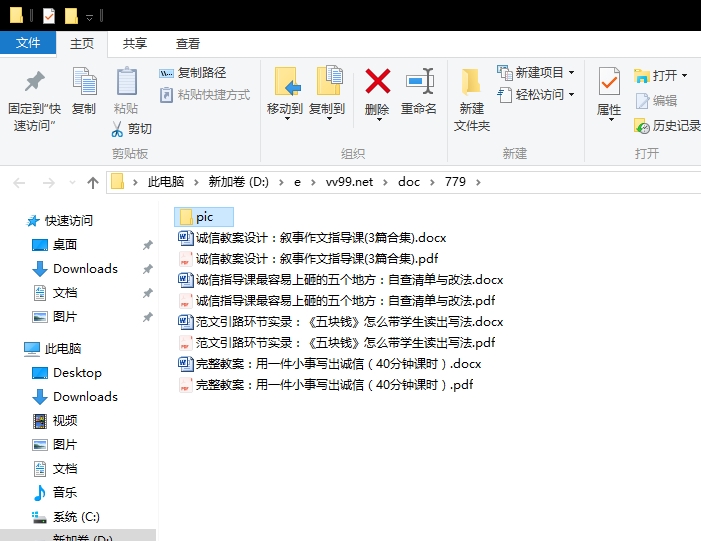Screen dimensions: 701x541
Task: Expand New item dropdown
Action: point(571,72)
